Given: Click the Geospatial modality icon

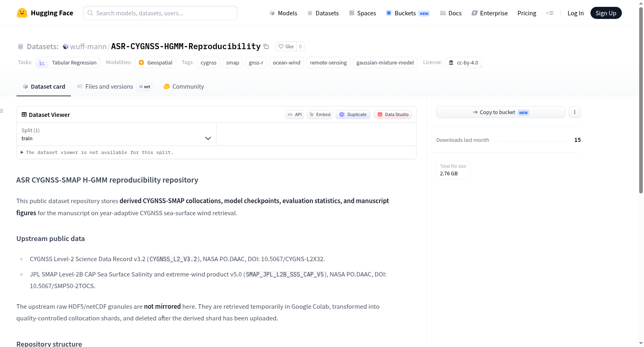Looking at the screenshot, I should [x=141, y=62].
